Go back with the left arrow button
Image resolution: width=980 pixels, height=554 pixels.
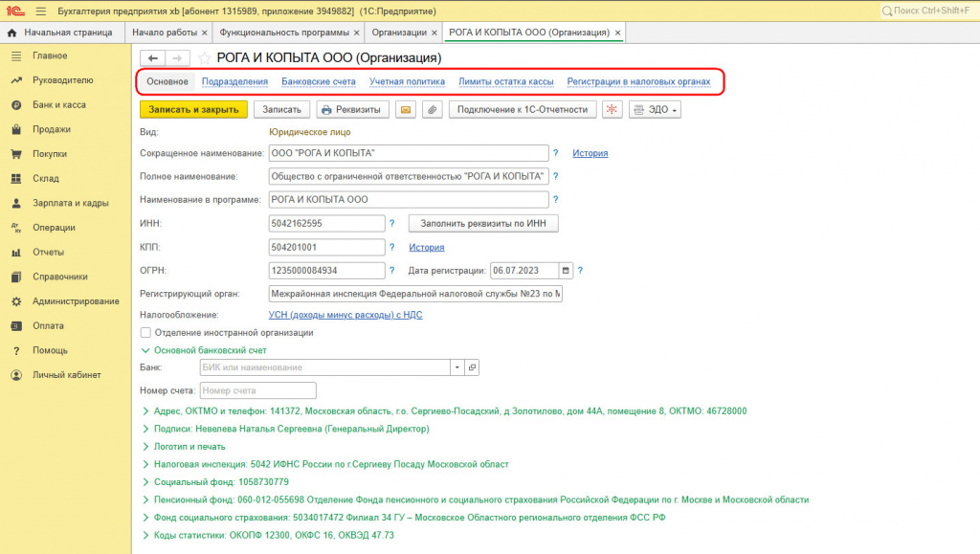(152, 58)
